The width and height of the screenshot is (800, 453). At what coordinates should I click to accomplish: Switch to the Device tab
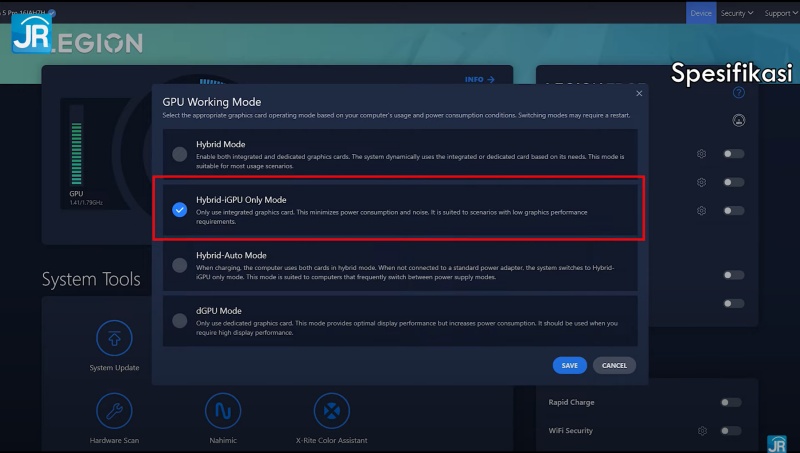click(x=701, y=13)
